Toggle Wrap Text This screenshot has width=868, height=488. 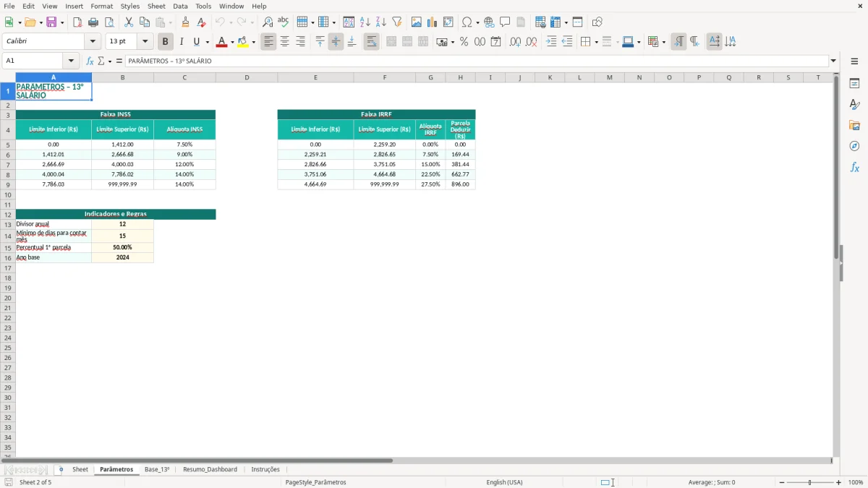[x=372, y=42]
